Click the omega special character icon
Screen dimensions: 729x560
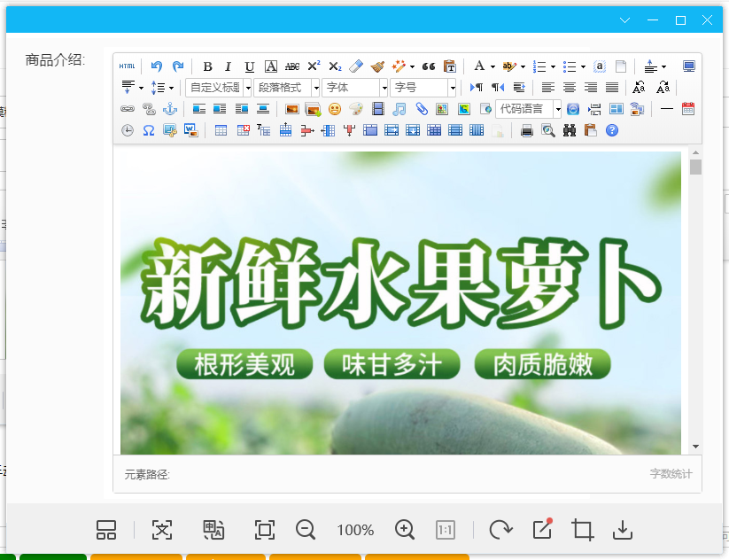149,130
